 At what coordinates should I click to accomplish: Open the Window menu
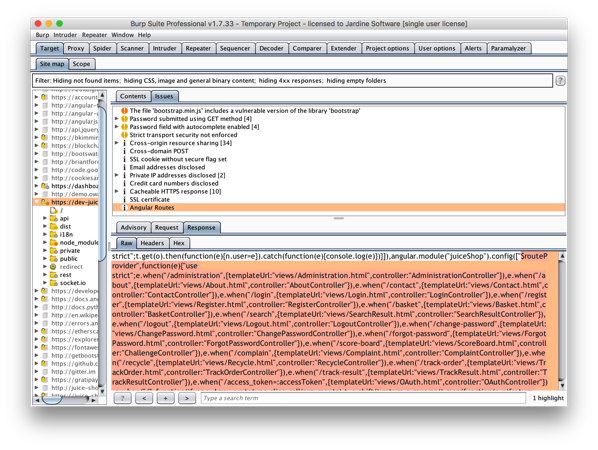(122, 35)
